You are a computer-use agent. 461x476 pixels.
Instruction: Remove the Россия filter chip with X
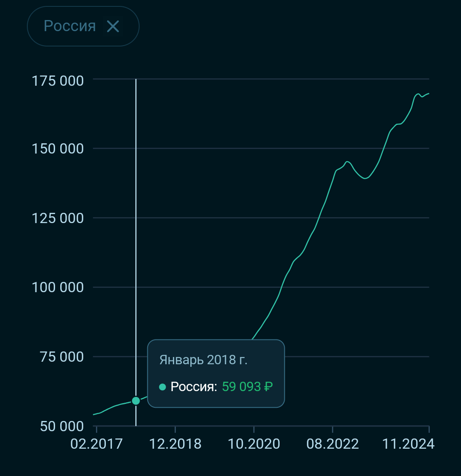tap(113, 26)
